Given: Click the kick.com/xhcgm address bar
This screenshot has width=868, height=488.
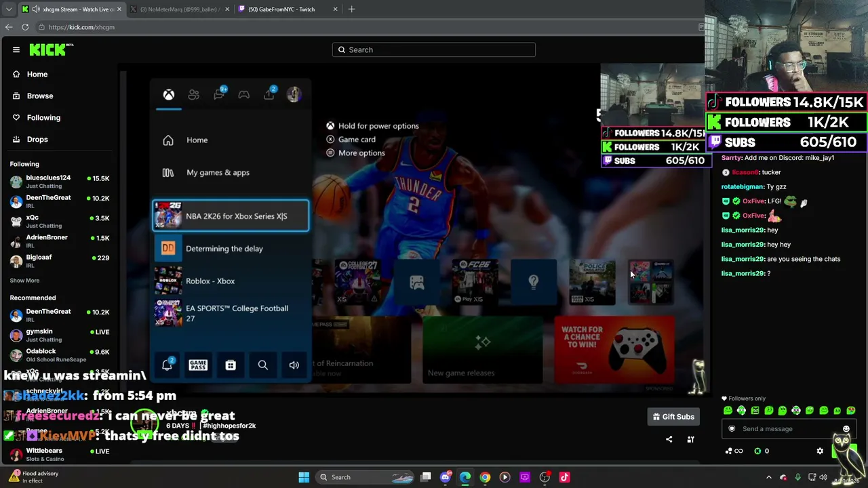Looking at the screenshot, I should (366, 27).
